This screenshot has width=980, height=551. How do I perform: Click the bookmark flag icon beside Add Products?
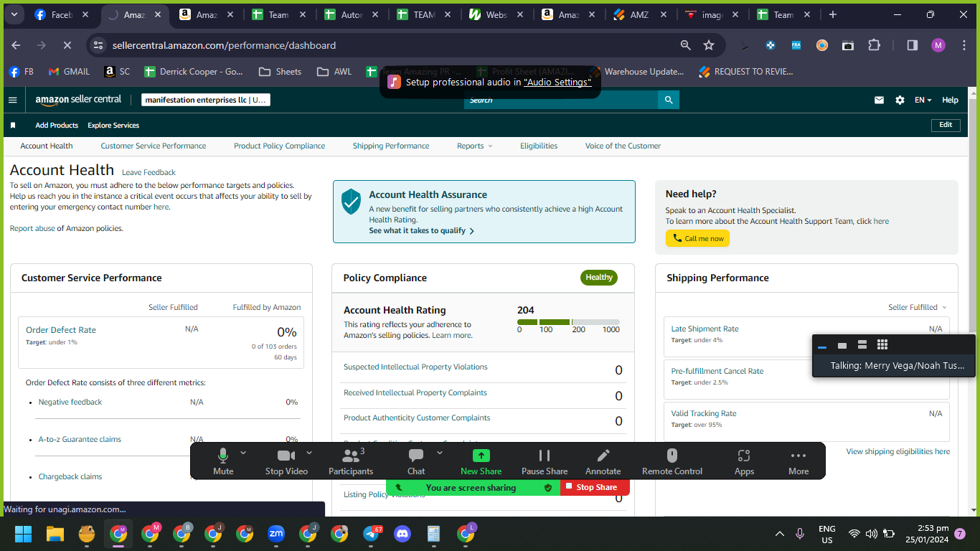pyautogui.click(x=13, y=125)
